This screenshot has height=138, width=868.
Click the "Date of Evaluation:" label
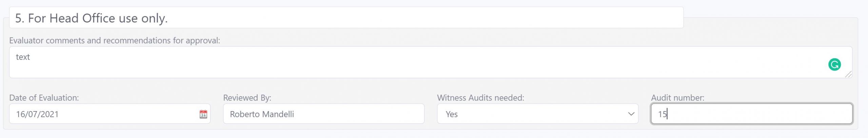click(x=44, y=98)
